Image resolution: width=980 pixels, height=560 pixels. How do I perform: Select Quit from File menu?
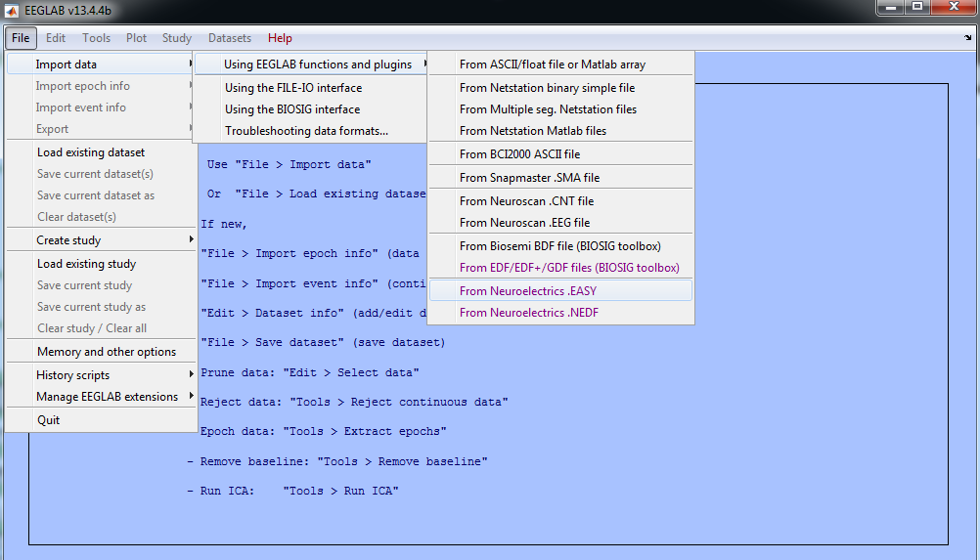[102, 420]
